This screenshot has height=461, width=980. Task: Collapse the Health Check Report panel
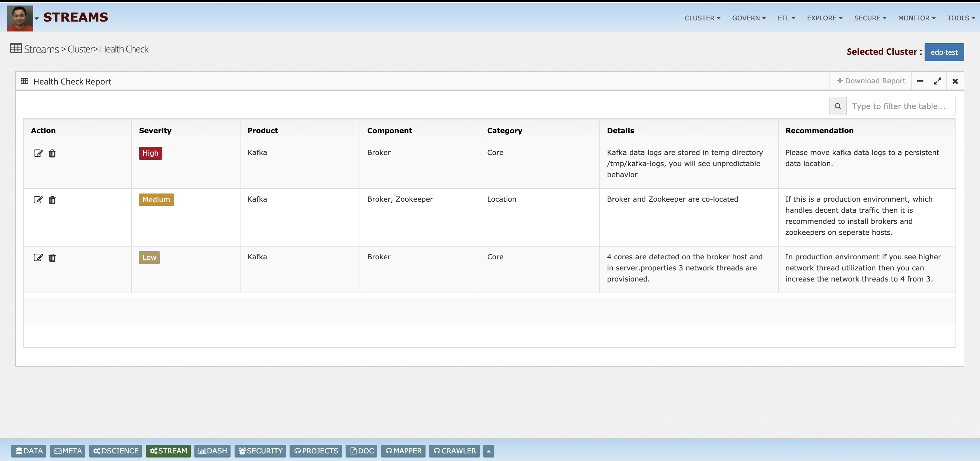tap(920, 81)
